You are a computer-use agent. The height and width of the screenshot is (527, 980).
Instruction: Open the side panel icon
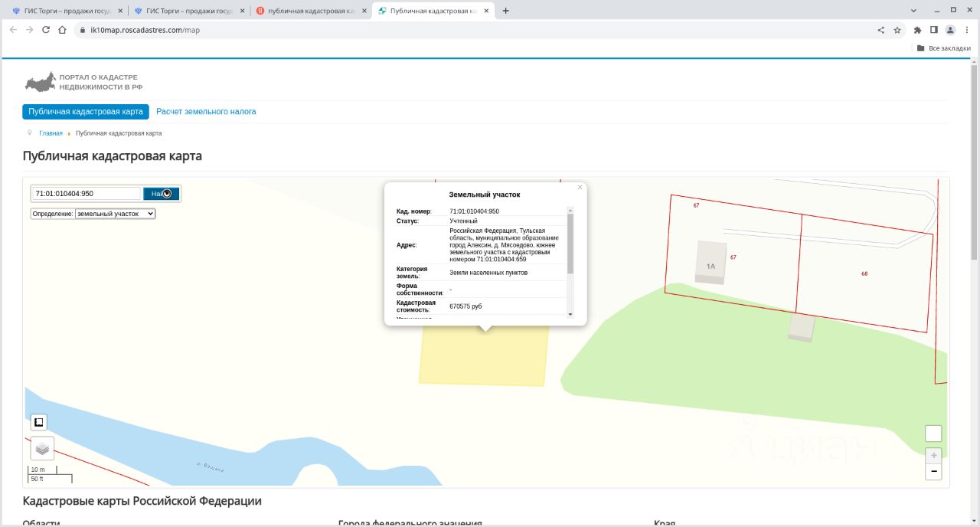pyautogui.click(x=934, y=30)
